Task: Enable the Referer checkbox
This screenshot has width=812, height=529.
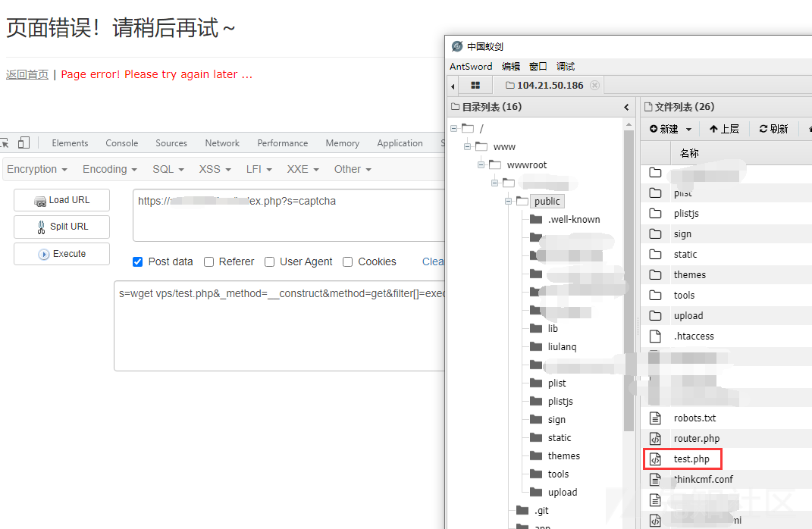Action: [208, 262]
